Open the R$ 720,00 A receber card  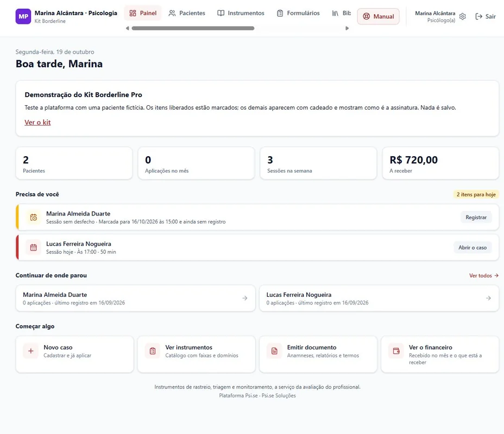point(440,163)
